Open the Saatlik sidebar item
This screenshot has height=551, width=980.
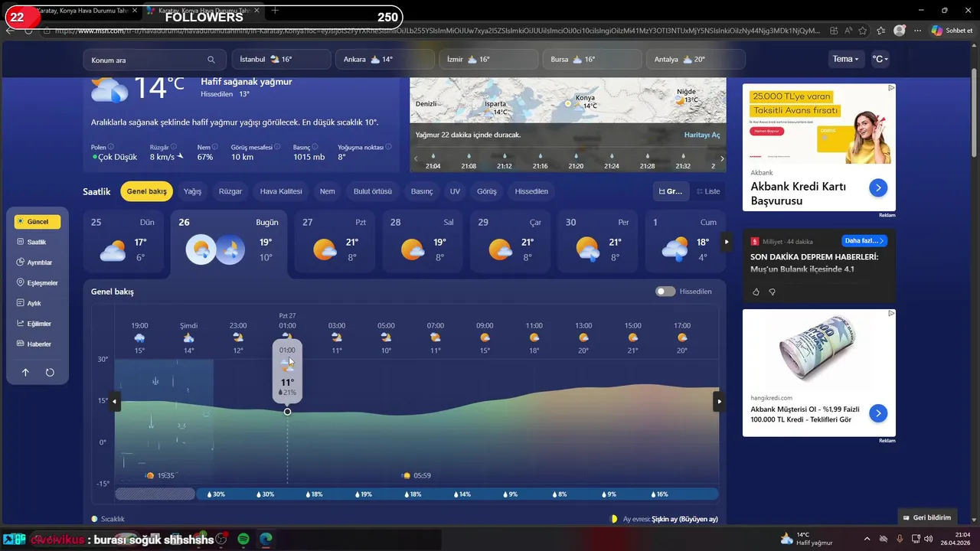click(x=38, y=242)
